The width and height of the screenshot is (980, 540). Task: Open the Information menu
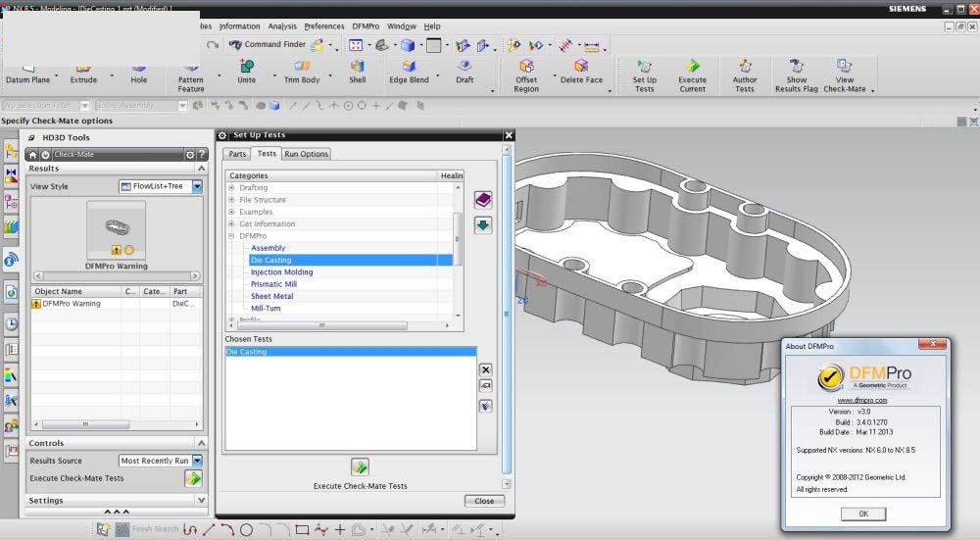239,26
